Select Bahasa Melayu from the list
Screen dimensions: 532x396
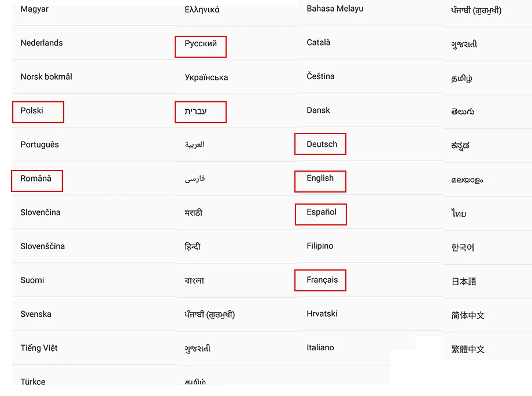point(335,9)
